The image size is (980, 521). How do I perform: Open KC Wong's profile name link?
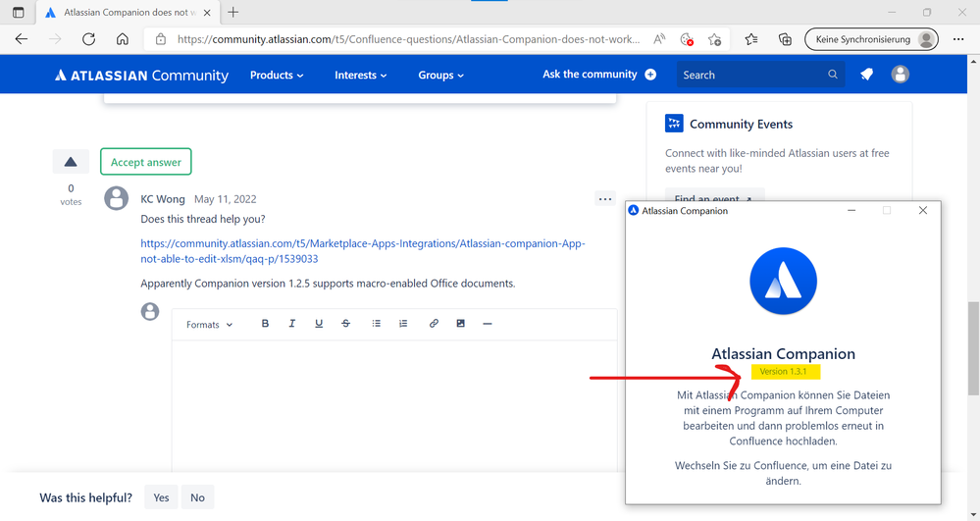click(x=163, y=199)
